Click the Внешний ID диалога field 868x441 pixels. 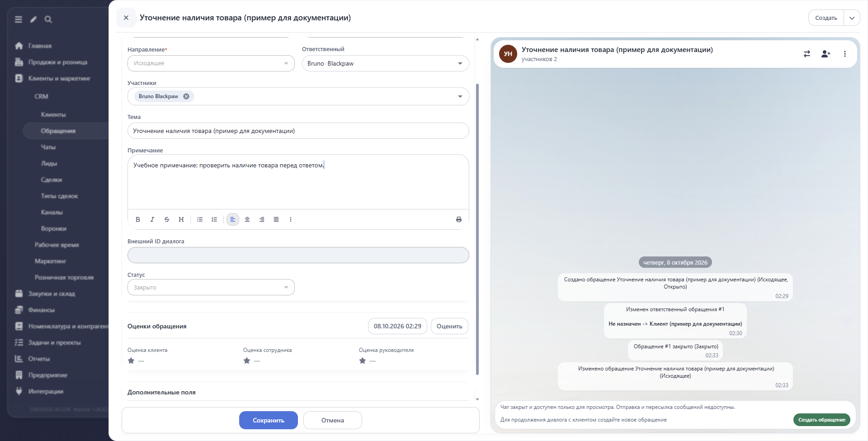pos(298,255)
